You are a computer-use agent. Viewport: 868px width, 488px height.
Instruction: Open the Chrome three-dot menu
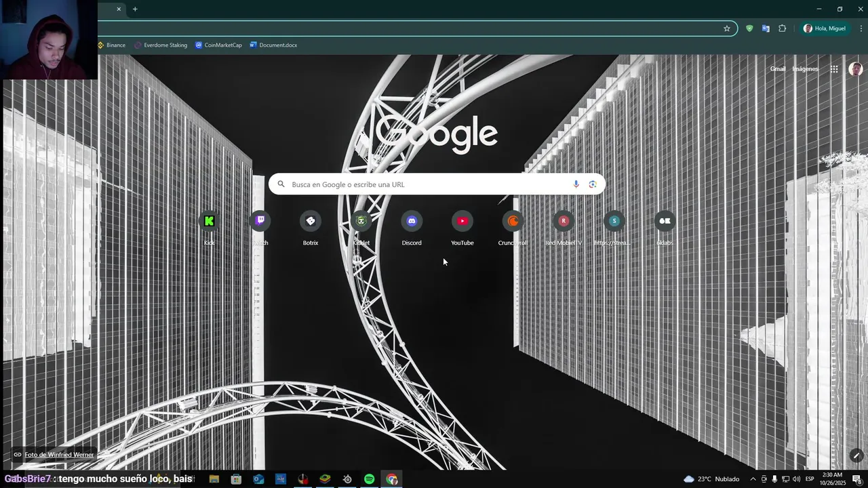click(861, 28)
